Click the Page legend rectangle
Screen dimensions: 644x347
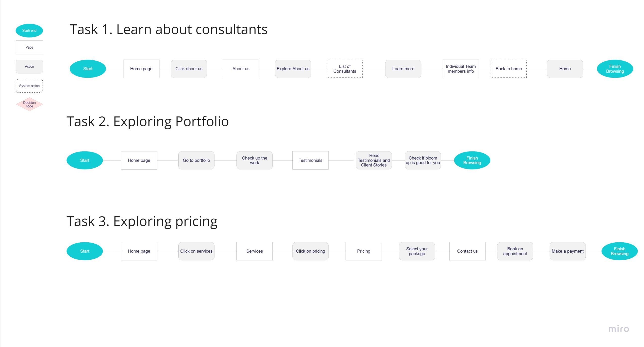(29, 47)
